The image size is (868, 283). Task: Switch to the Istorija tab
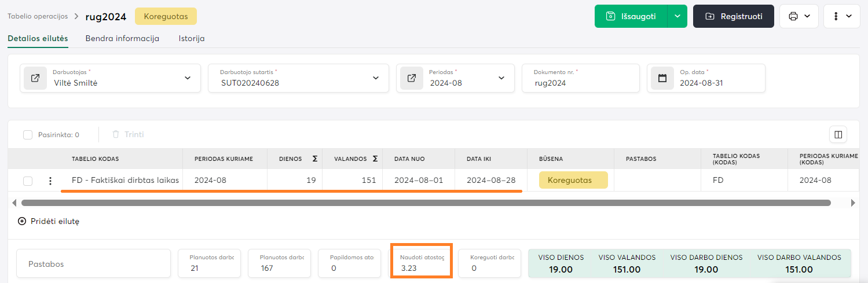tap(191, 38)
